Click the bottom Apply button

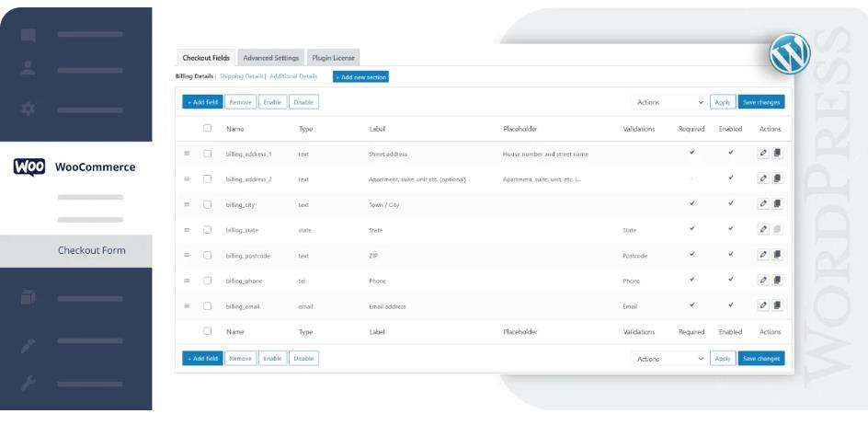723,359
